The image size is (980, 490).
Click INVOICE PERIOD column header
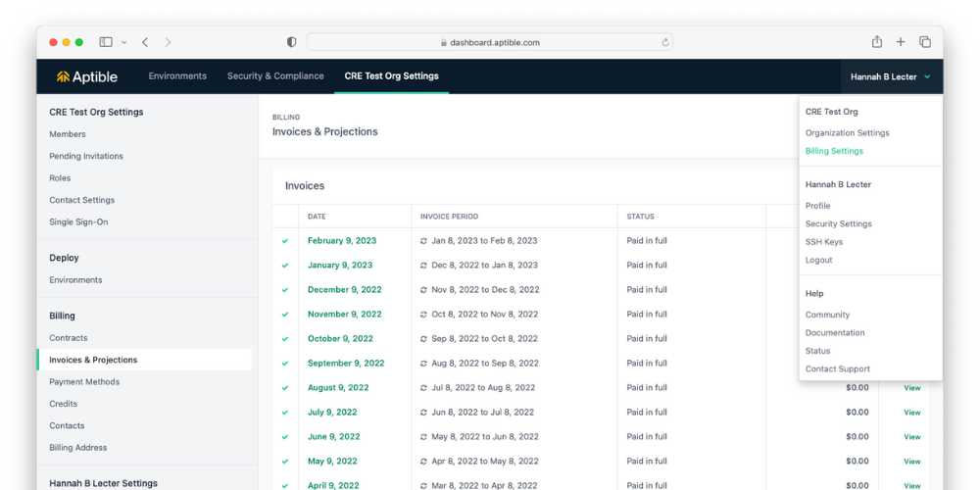[449, 217]
